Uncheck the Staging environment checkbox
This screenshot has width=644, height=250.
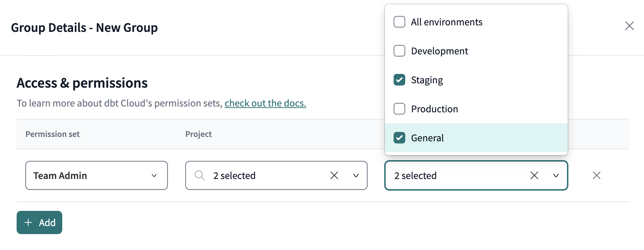pyautogui.click(x=399, y=80)
